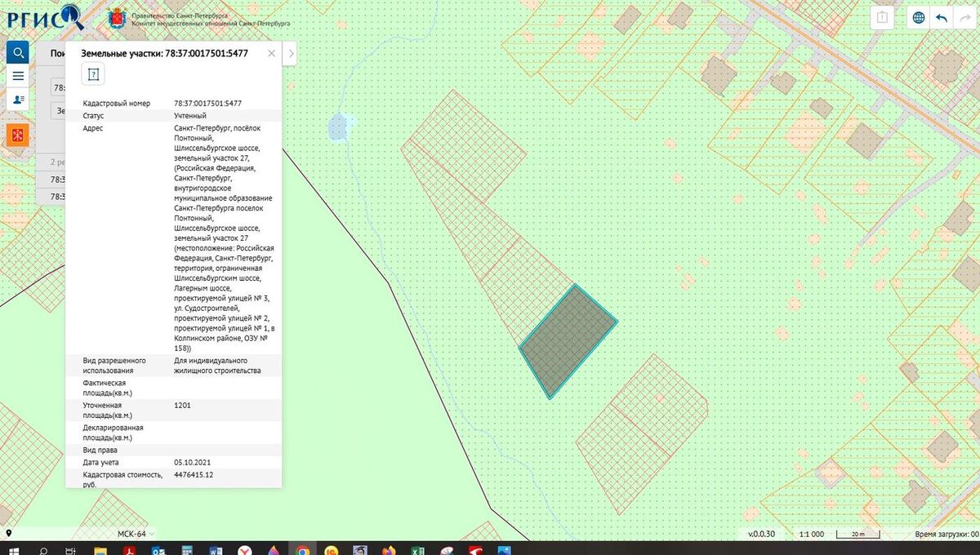Open the layers hamburger menu icon

point(18,76)
